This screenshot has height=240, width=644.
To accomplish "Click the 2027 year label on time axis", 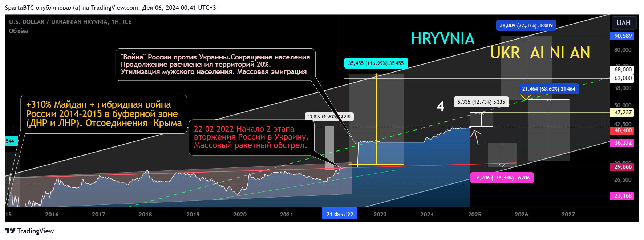I will click(568, 215).
